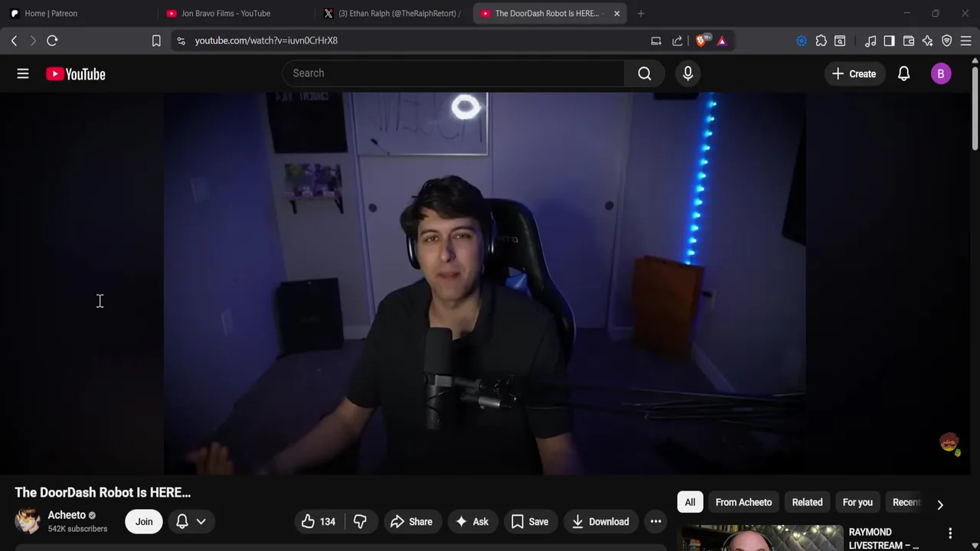Start voice search with the microphone
The width and height of the screenshot is (980, 551).
[x=688, y=73]
